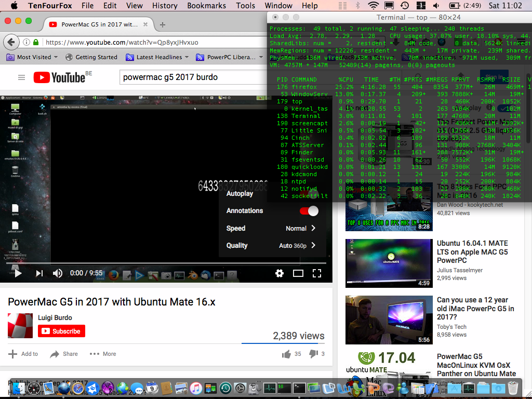Open the Speed submenu

271,229
